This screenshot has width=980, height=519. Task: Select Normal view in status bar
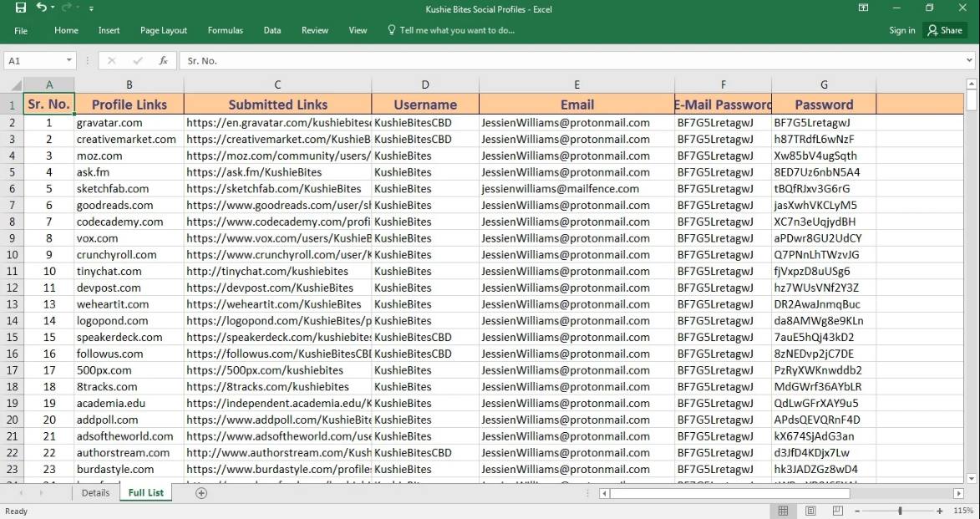point(784,511)
